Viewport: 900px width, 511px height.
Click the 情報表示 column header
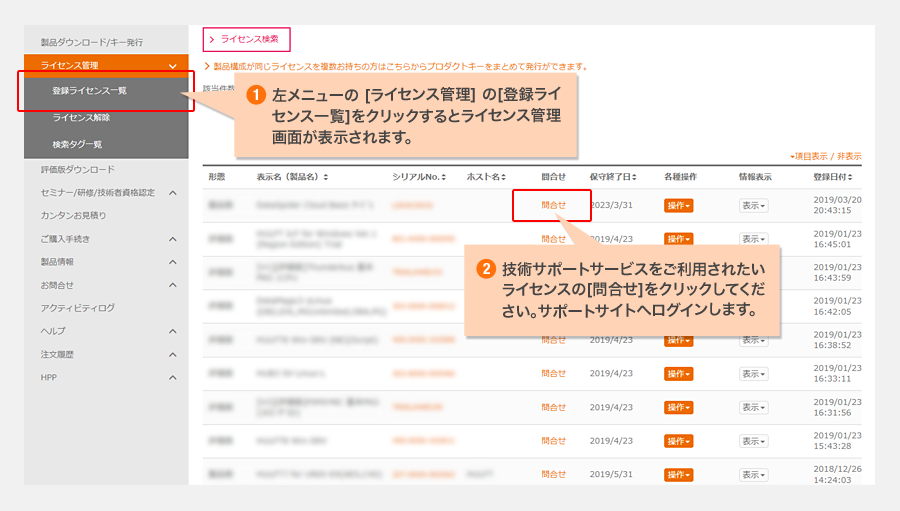pos(755,177)
